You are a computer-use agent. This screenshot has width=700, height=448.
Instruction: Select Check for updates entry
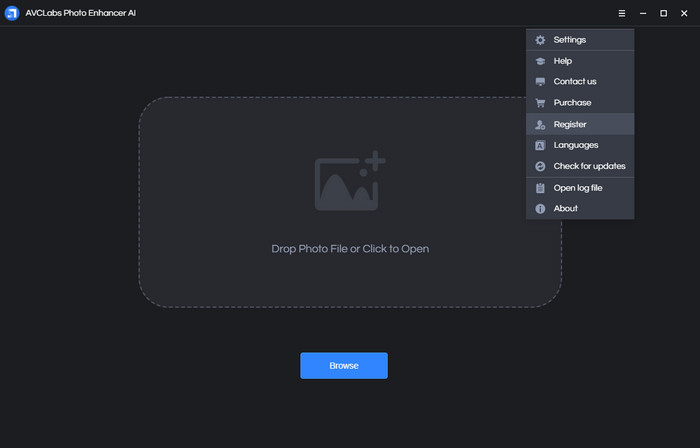[x=580, y=166]
